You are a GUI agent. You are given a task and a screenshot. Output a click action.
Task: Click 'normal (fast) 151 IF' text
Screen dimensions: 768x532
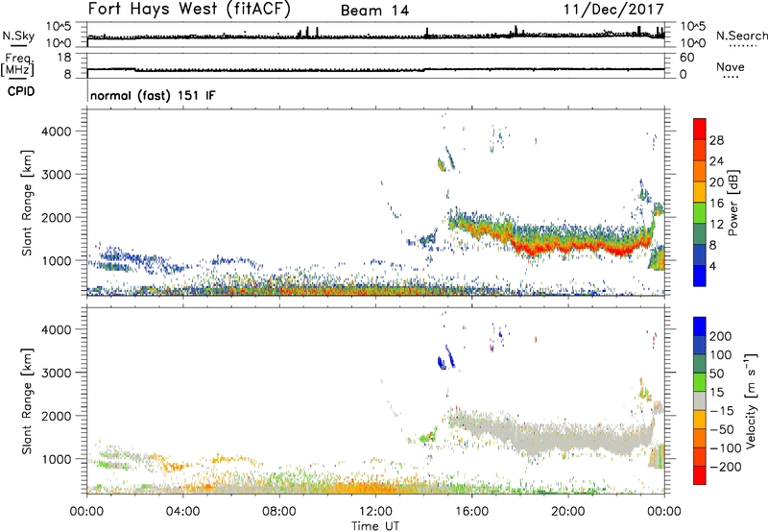pyautogui.click(x=153, y=95)
